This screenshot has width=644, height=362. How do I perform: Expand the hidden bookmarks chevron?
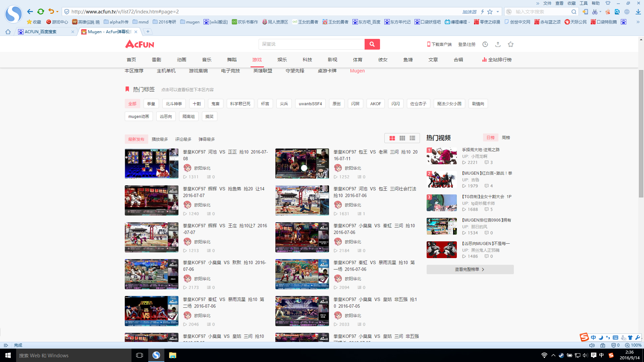[x=638, y=22]
